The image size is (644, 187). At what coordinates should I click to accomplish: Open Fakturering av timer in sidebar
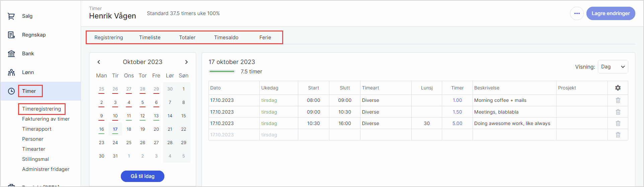pyautogui.click(x=46, y=119)
